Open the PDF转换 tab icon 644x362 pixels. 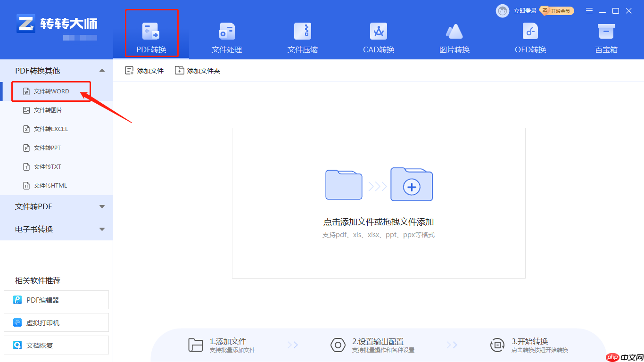pyautogui.click(x=151, y=31)
